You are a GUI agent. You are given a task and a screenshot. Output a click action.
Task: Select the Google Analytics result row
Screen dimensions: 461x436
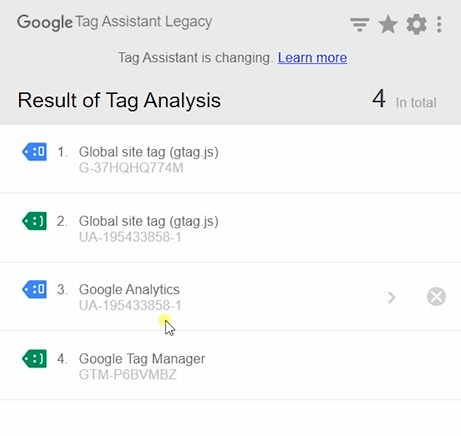pos(230,297)
